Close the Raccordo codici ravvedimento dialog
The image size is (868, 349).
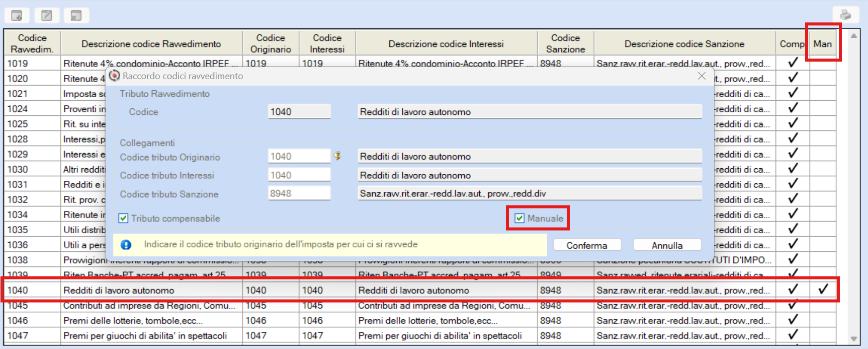[x=702, y=76]
